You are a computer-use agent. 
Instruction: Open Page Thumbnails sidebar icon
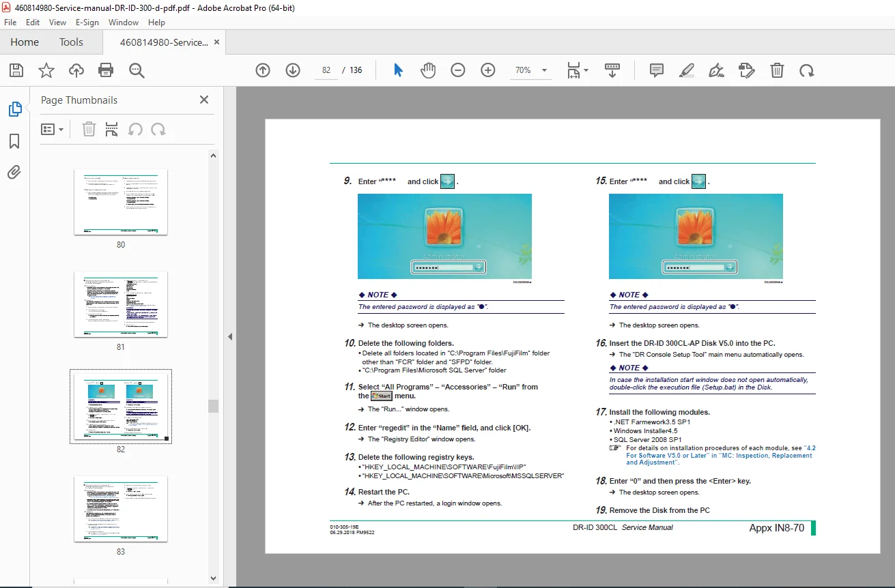[x=14, y=109]
